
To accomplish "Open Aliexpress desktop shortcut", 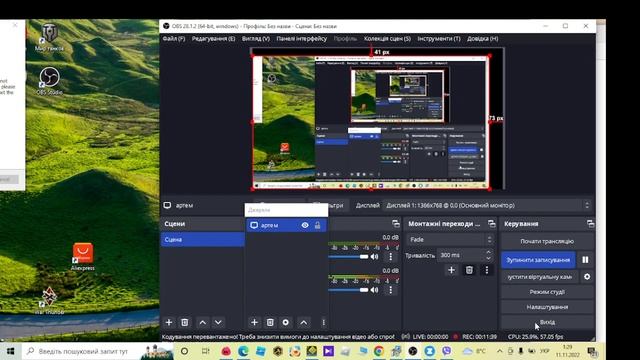I will [83, 257].
